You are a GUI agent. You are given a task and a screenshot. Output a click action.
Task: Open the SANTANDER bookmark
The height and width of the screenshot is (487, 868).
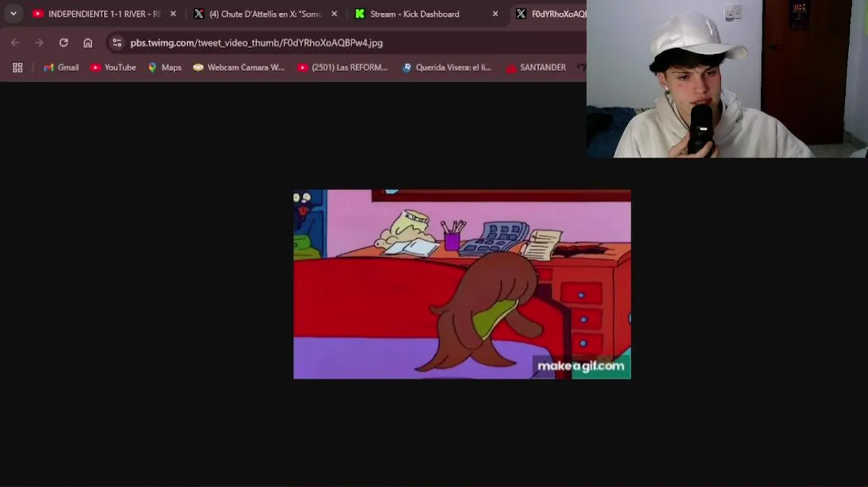(536, 68)
